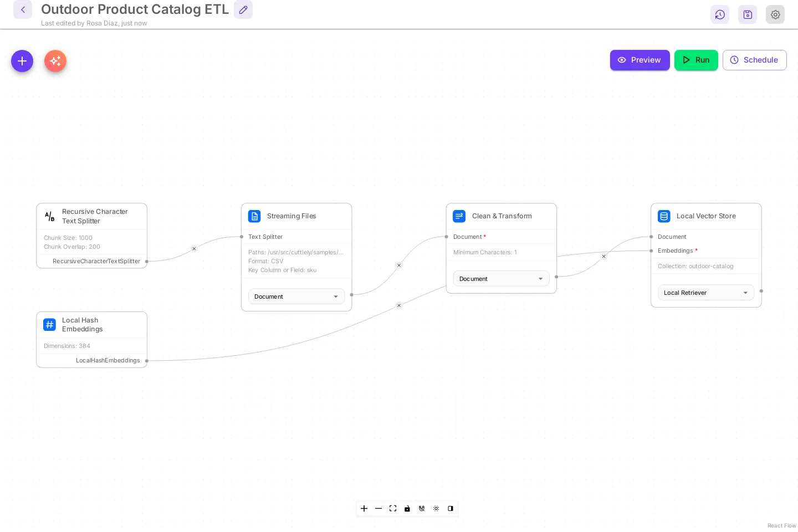Open React Flow attribution link
Viewport: 798px width, 532px height.
coord(781,525)
